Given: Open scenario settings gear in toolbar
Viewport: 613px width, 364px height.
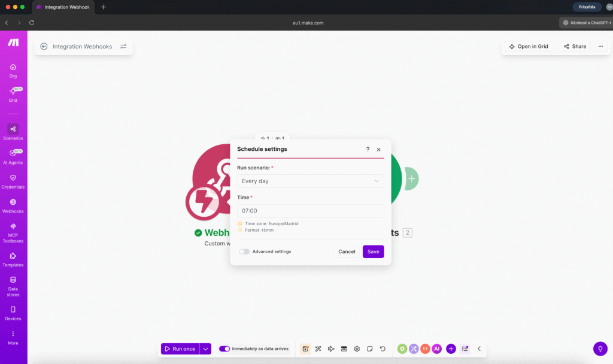Looking at the screenshot, I should pyautogui.click(x=357, y=348).
